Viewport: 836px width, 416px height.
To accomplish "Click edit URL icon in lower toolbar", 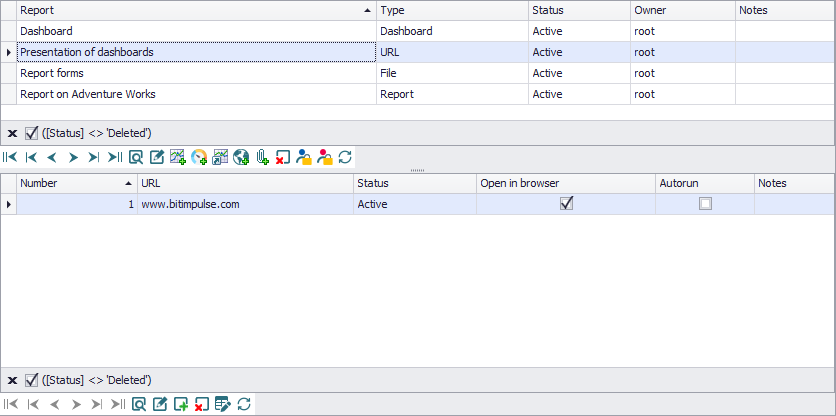I will tap(159, 404).
